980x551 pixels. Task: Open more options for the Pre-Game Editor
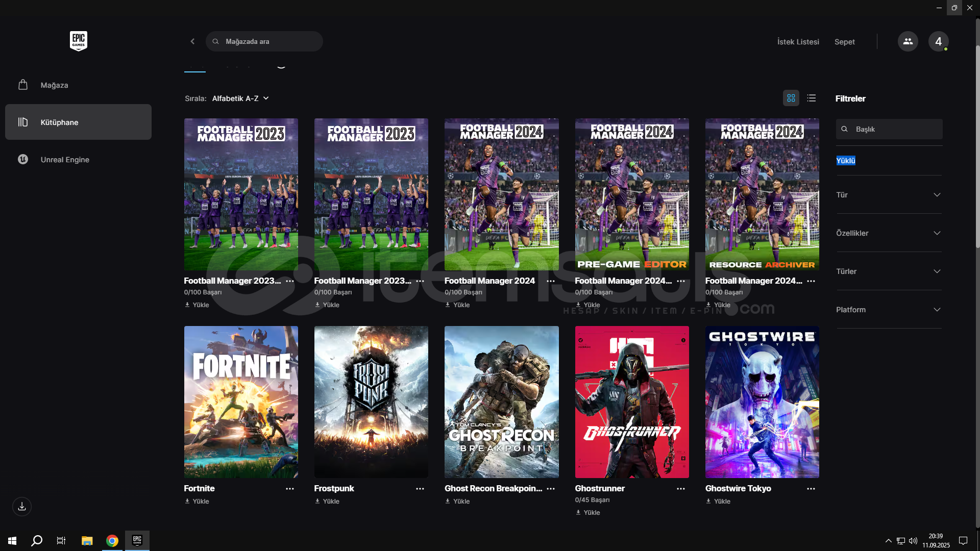[681, 281]
